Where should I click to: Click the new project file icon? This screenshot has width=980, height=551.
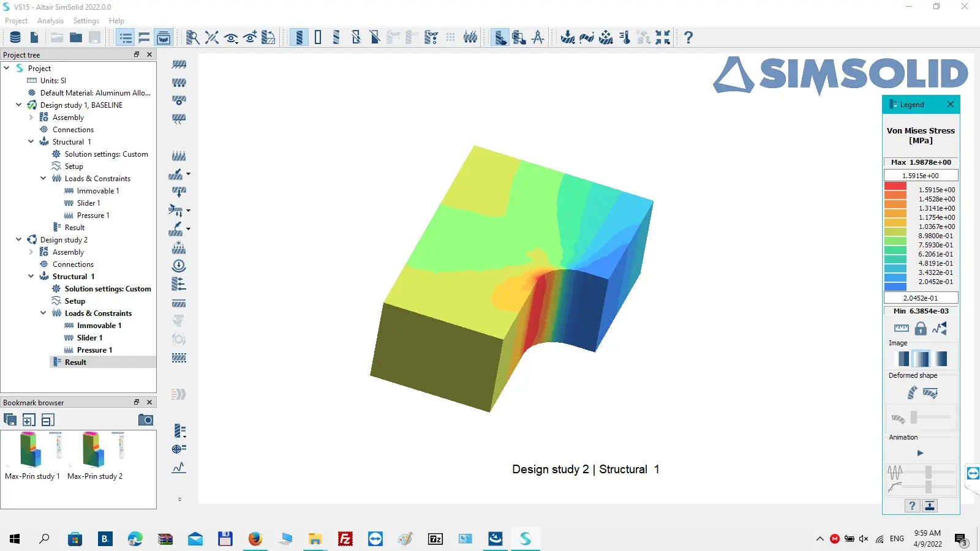tap(34, 37)
